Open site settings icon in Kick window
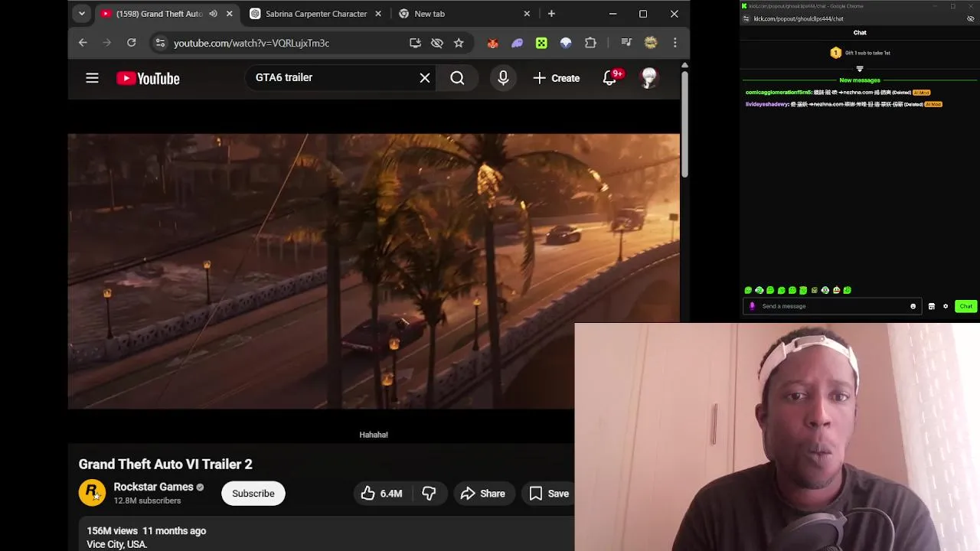 (x=746, y=19)
